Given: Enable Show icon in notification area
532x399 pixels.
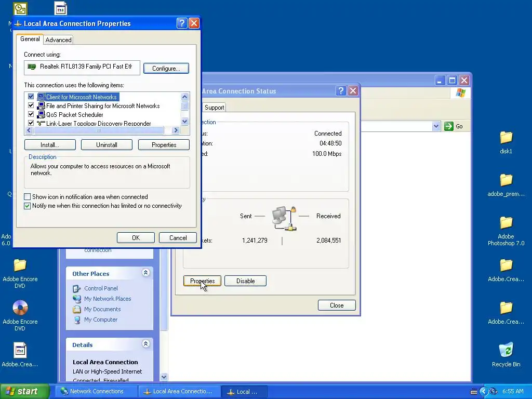Looking at the screenshot, I should click(x=27, y=197).
